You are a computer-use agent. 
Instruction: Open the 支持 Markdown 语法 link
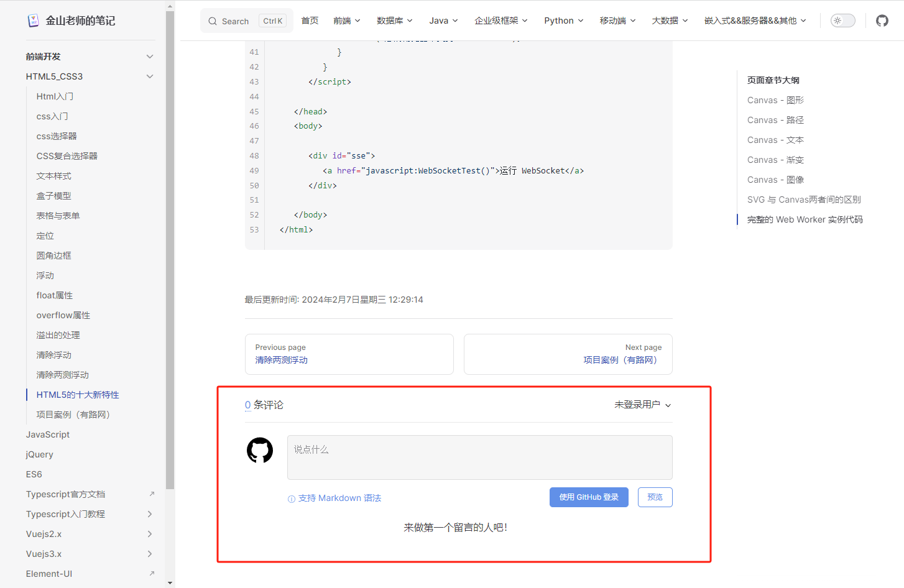click(339, 498)
